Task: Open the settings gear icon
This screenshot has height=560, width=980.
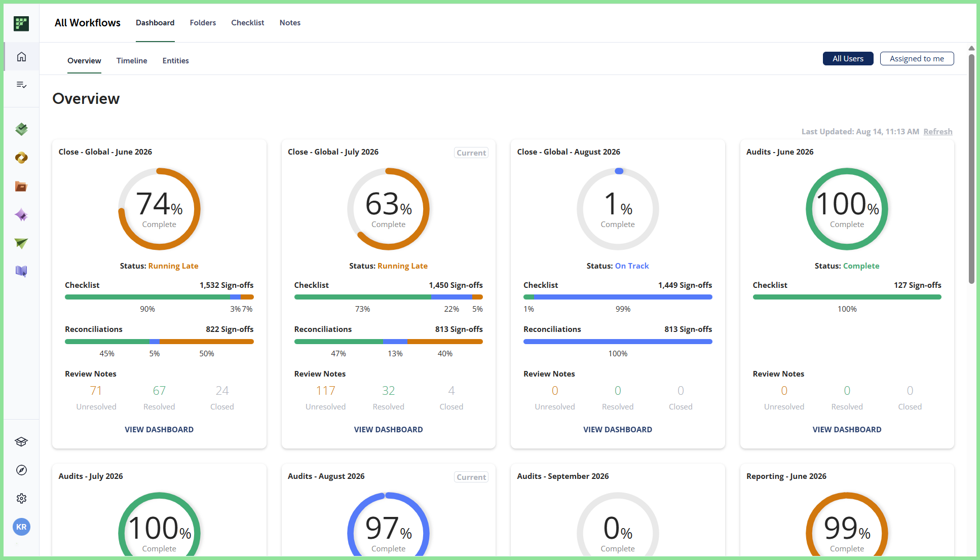Action: click(21, 499)
